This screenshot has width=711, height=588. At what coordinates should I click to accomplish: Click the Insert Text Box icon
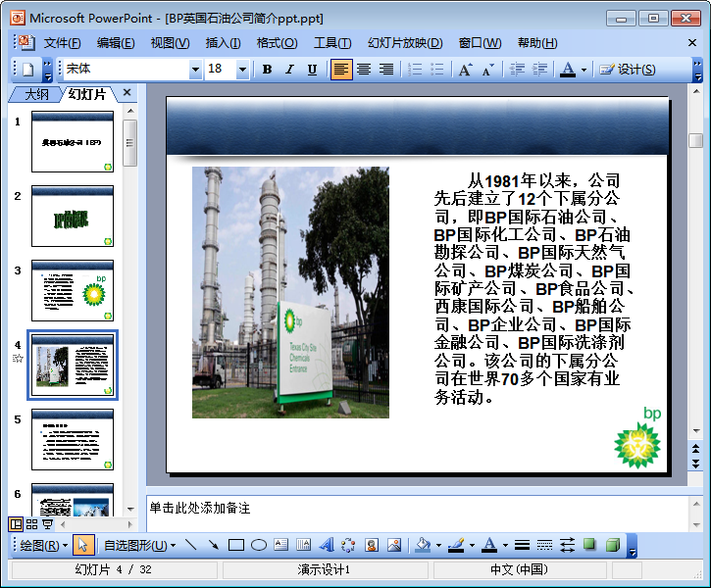tap(281, 546)
